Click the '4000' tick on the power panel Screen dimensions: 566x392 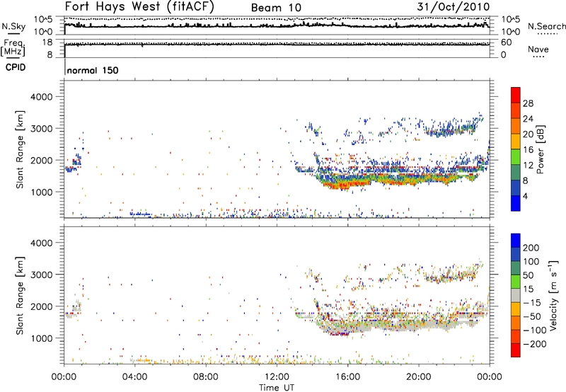click(x=42, y=97)
